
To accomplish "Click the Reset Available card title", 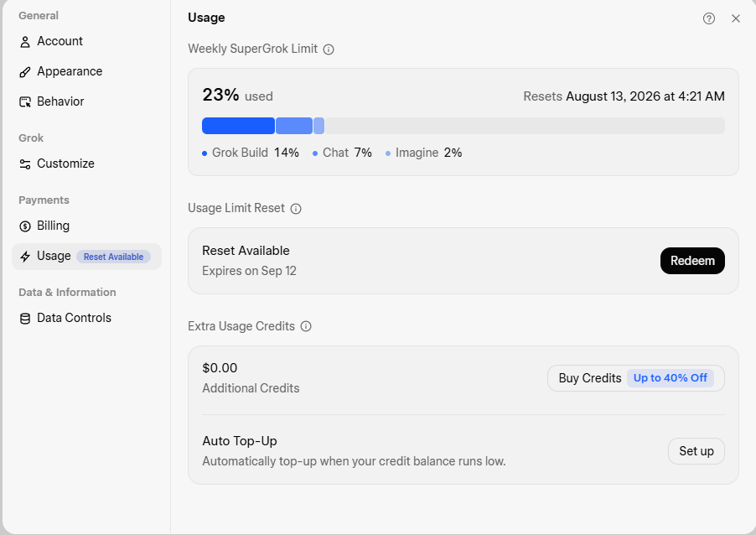I will (x=246, y=251).
